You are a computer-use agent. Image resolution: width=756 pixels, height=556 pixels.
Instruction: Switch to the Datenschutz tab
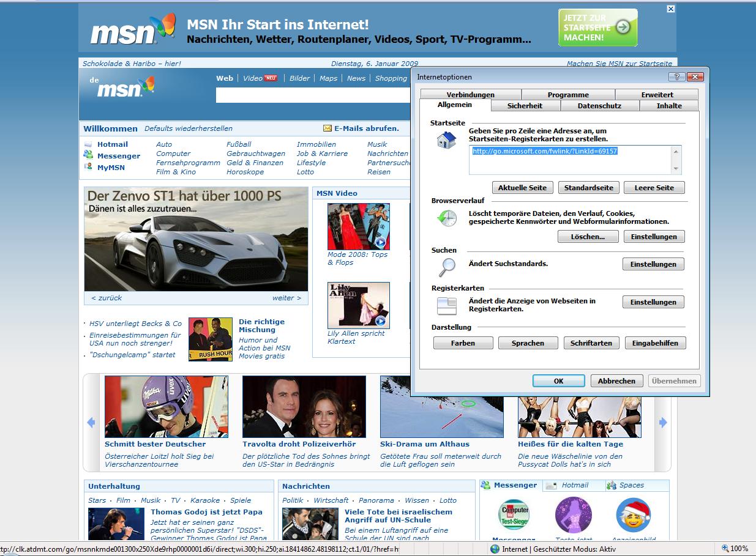[599, 106]
